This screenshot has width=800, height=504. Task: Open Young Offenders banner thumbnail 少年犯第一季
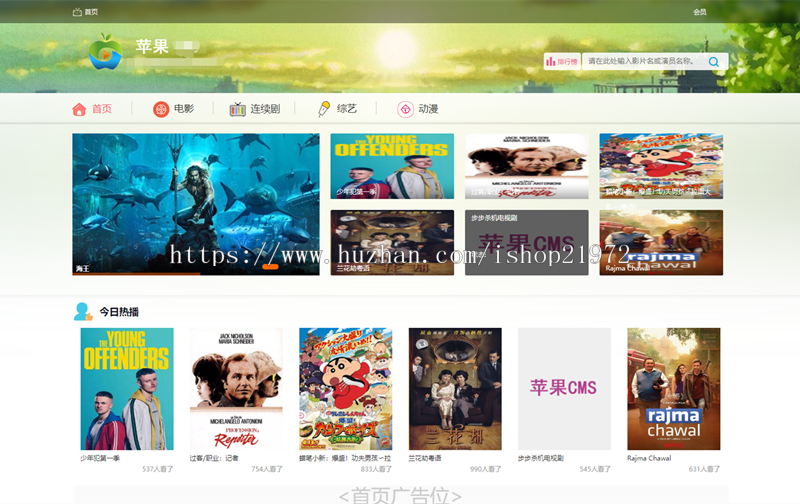[x=392, y=166]
